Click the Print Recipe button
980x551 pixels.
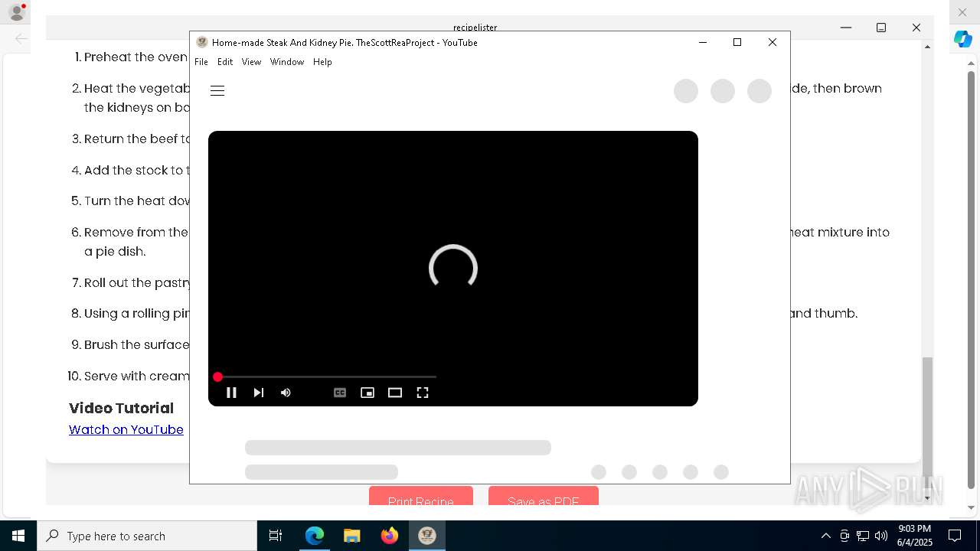click(x=421, y=497)
